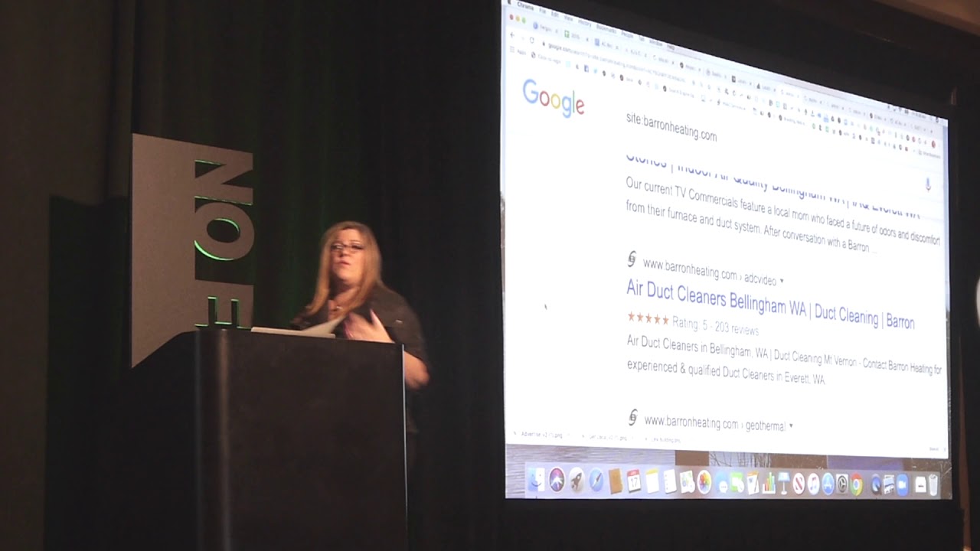Open the Zoom camera app in dock
Viewport: 980px width, 551px height.
pyautogui.click(x=903, y=485)
